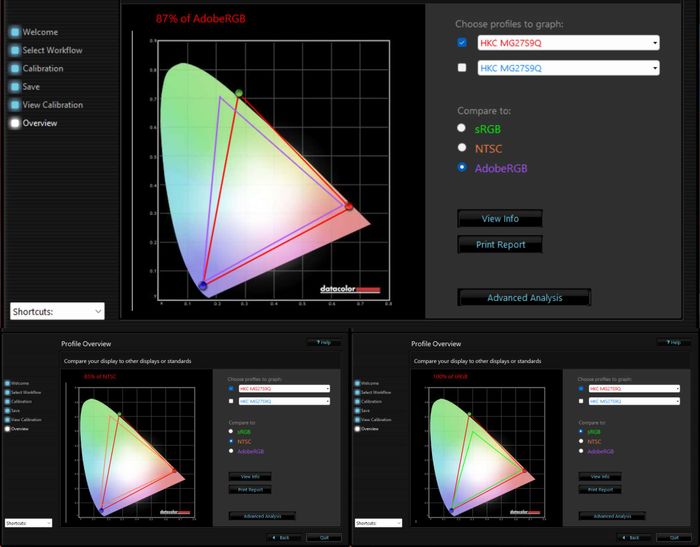Open Advanced Analysis in the AdobeRGB window

[x=524, y=297]
